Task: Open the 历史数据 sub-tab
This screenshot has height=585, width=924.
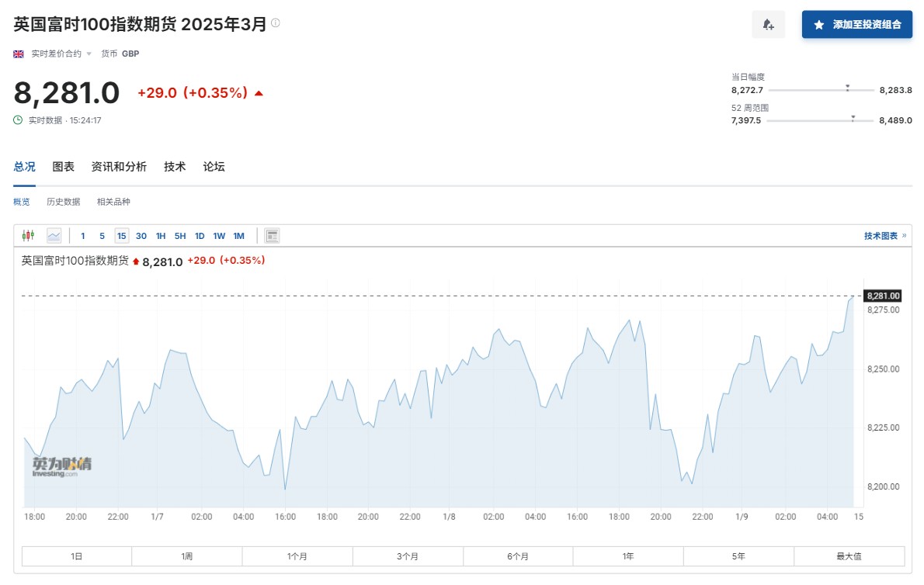Action: (63, 202)
